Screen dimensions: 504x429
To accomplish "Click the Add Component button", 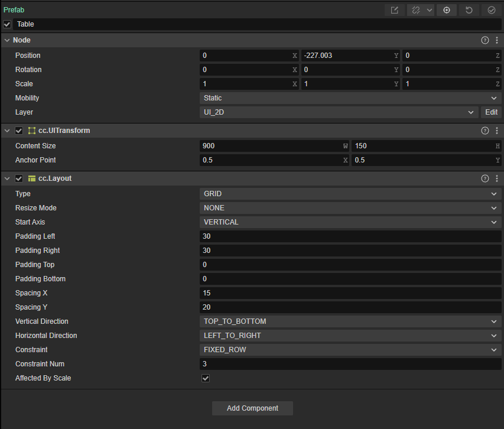I will 252,408.
